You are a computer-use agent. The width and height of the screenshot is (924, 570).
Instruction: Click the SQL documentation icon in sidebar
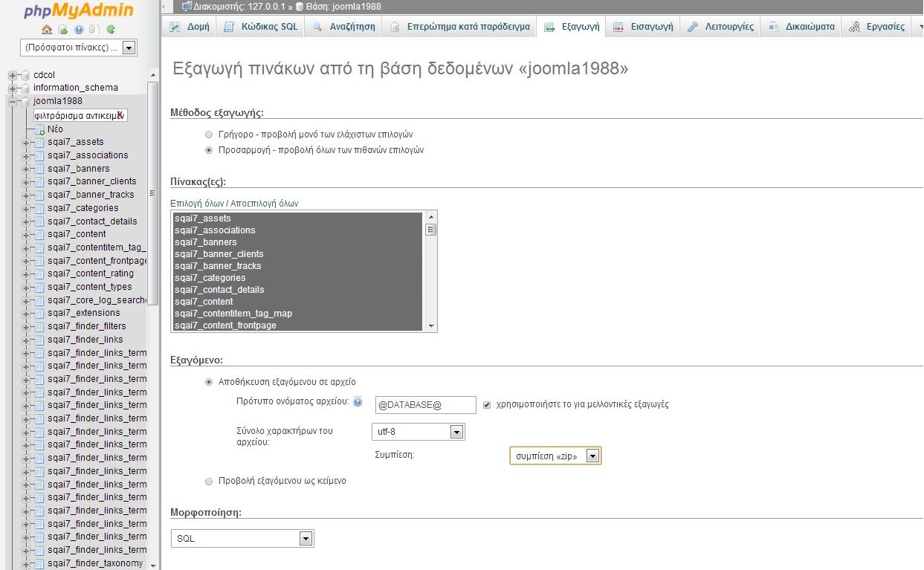[94, 30]
